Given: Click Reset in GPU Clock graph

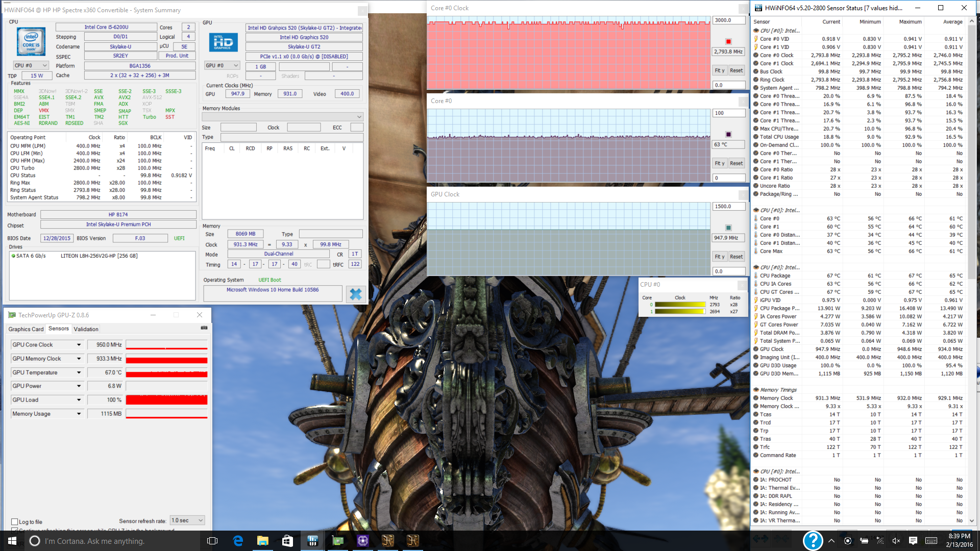Looking at the screenshot, I should (736, 257).
